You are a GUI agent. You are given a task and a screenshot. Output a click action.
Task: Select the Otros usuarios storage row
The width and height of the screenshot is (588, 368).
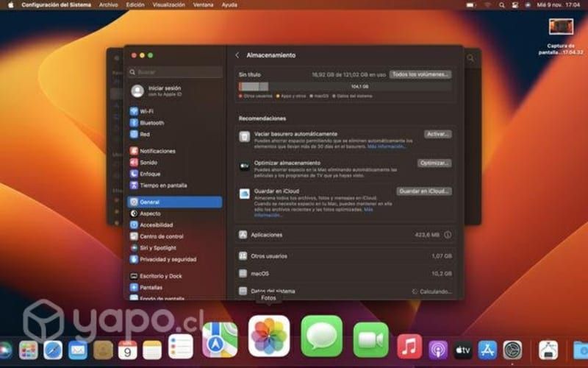345,256
